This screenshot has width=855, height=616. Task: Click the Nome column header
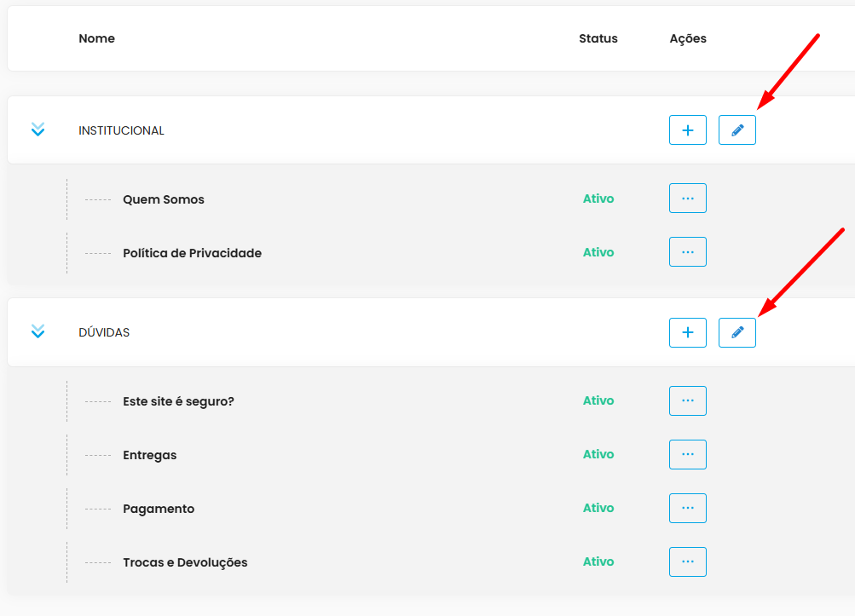[96, 38]
